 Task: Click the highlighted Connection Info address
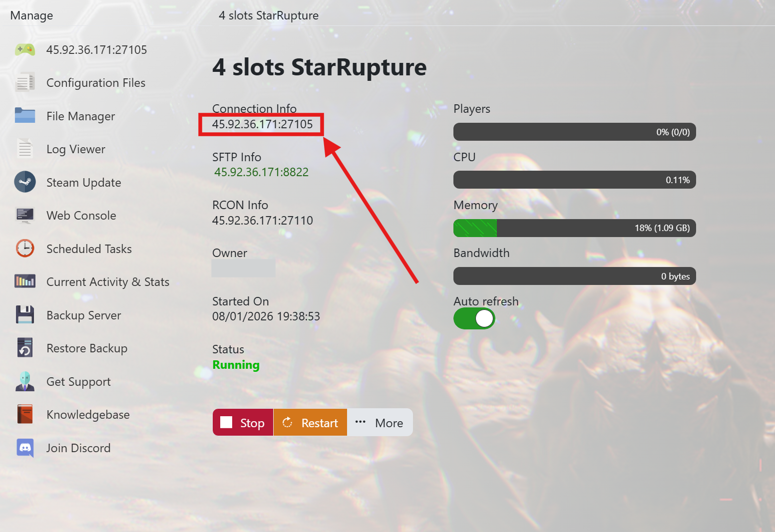(x=262, y=124)
